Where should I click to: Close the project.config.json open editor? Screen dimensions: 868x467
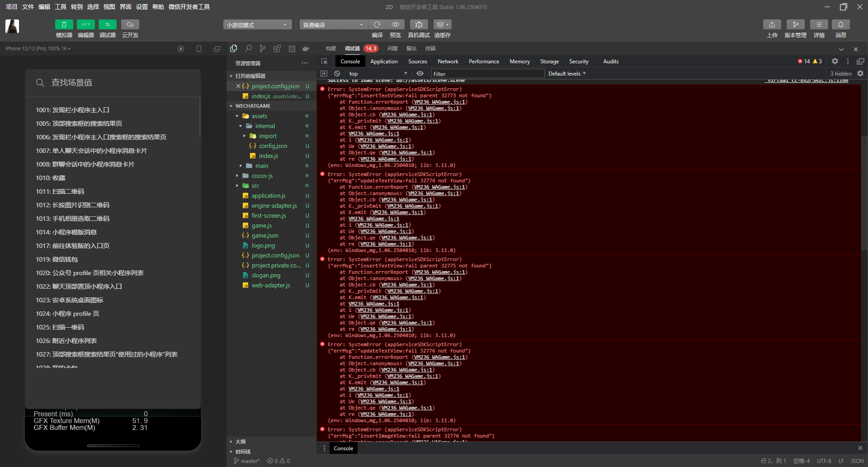[x=238, y=86]
